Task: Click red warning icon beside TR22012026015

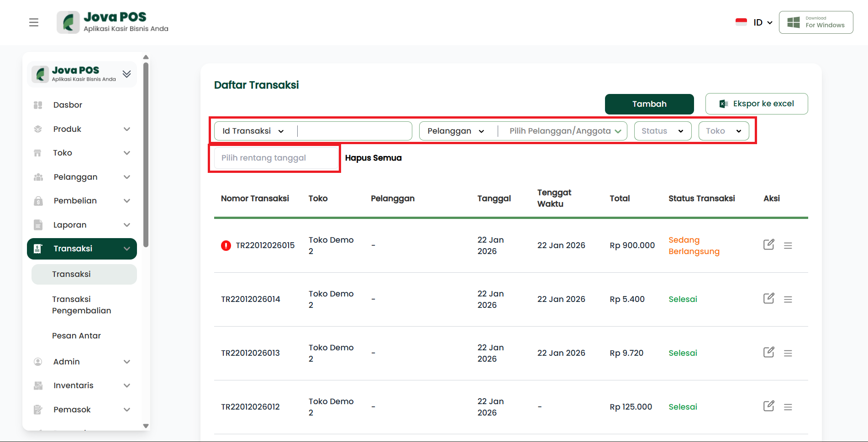Action: [x=226, y=246]
